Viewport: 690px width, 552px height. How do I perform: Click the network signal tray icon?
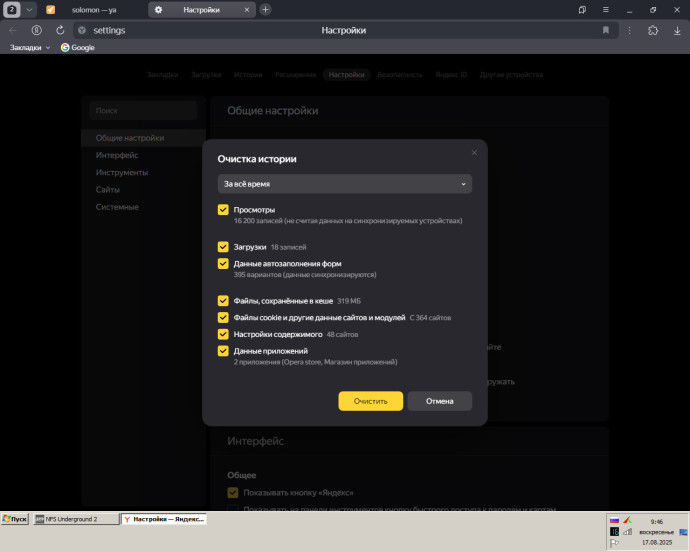pyautogui.click(x=628, y=532)
